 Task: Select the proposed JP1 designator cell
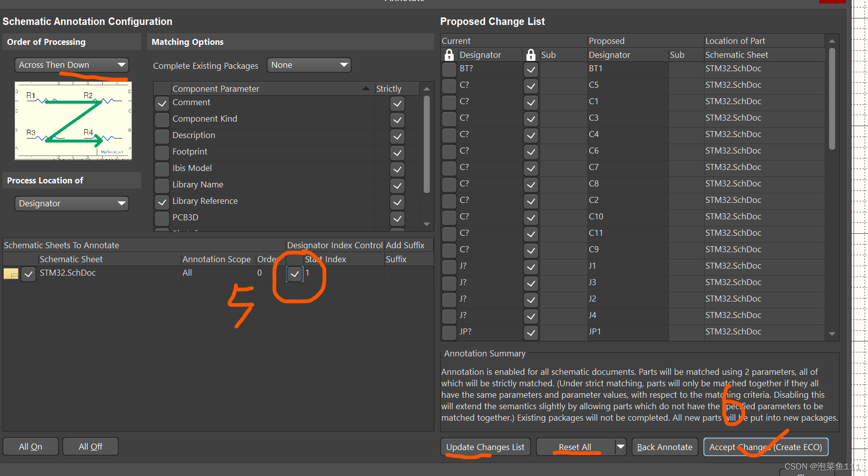628,332
